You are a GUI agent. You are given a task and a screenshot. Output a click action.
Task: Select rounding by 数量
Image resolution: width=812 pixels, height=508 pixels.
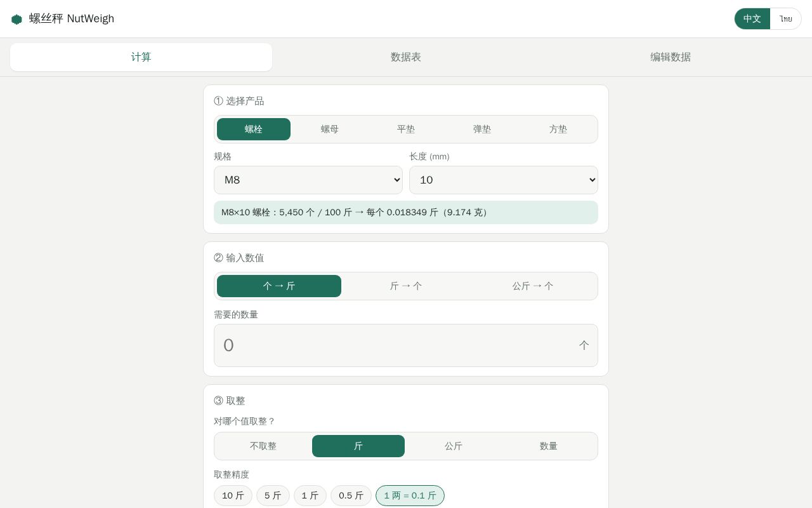(549, 446)
